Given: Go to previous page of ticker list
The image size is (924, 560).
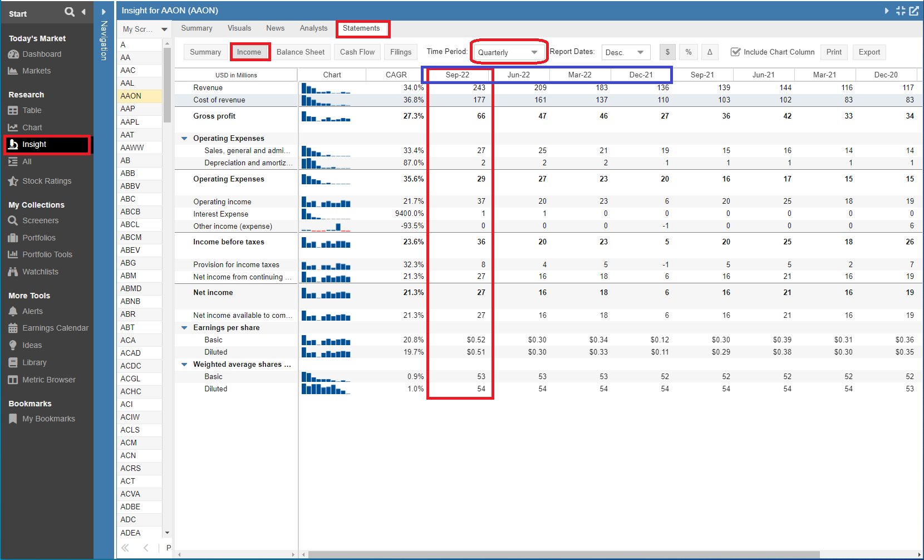Looking at the screenshot, I should [146, 548].
